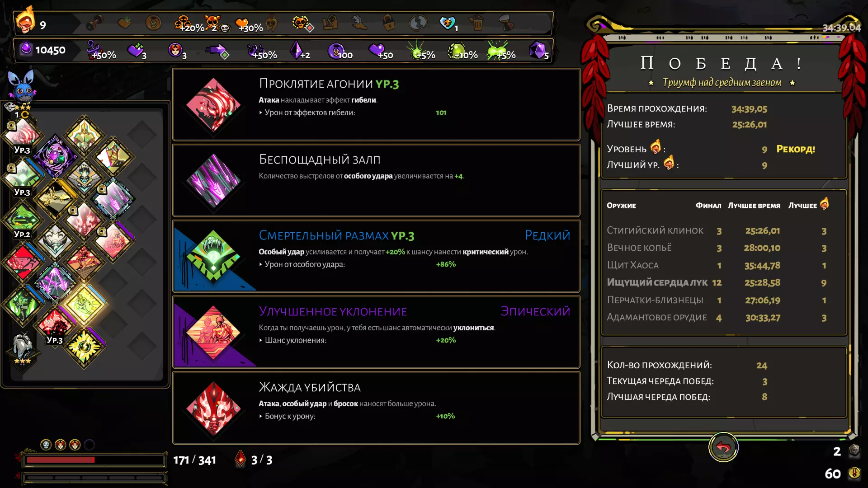Select the Проклятие агонии boon entry

[x=376, y=105]
